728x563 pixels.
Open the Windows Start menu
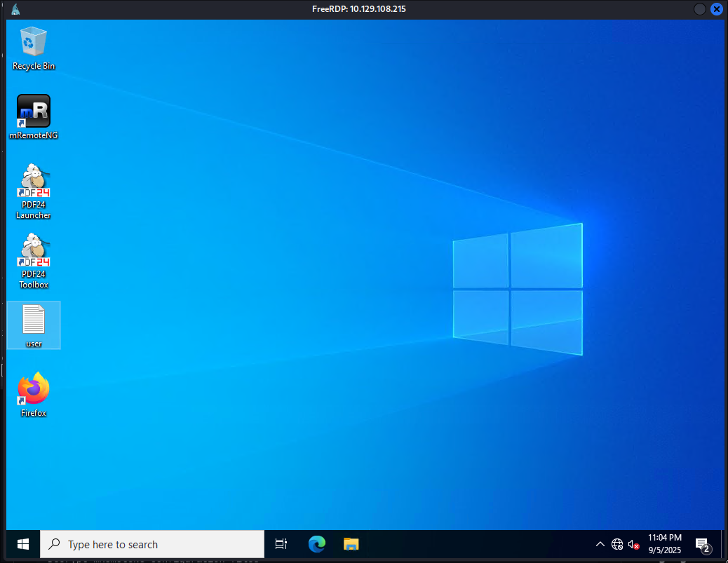(22, 544)
